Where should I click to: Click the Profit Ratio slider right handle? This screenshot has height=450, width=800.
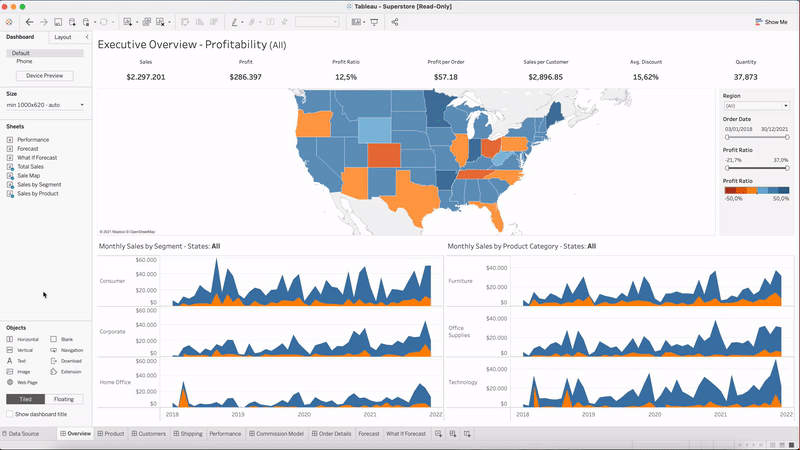(x=787, y=168)
